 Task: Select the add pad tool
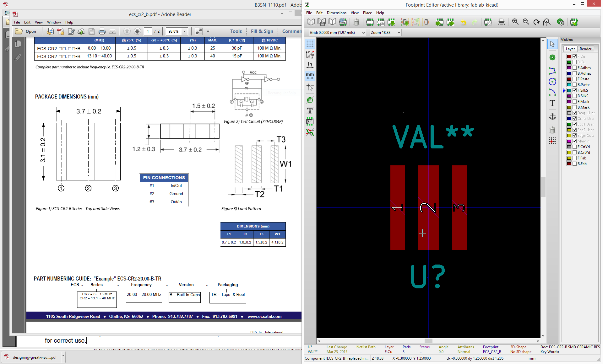[x=552, y=57]
